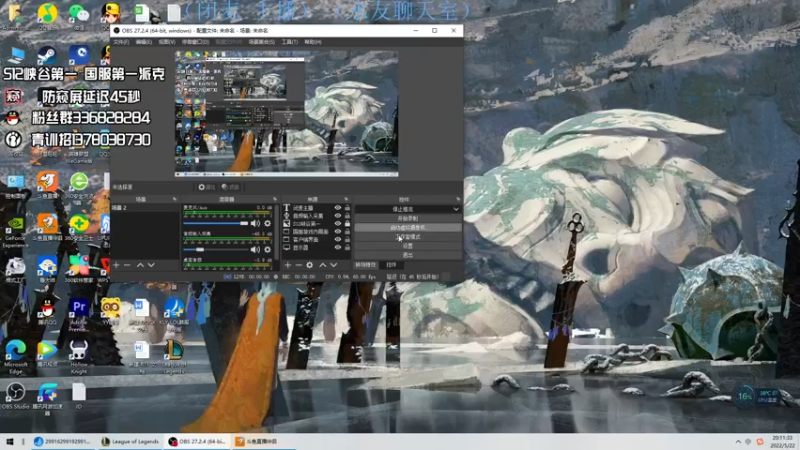Click the Start Recording button

(x=408, y=218)
